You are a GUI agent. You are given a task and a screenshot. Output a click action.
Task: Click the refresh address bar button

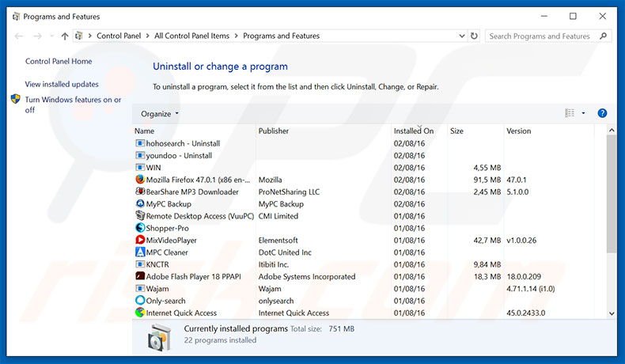(x=474, y=36)
